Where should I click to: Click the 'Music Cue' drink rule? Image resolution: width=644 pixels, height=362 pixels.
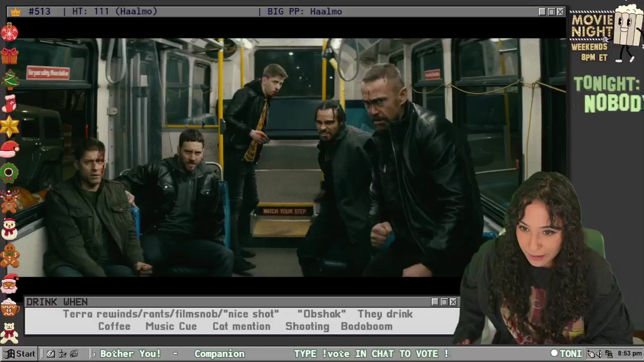coord(171,326)
